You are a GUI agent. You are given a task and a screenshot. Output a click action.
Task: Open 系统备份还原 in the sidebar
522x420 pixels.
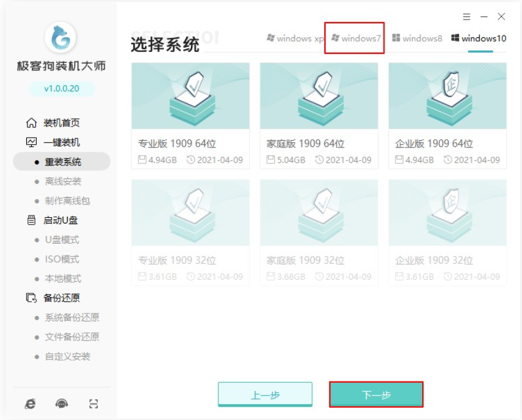click(72, 317)
